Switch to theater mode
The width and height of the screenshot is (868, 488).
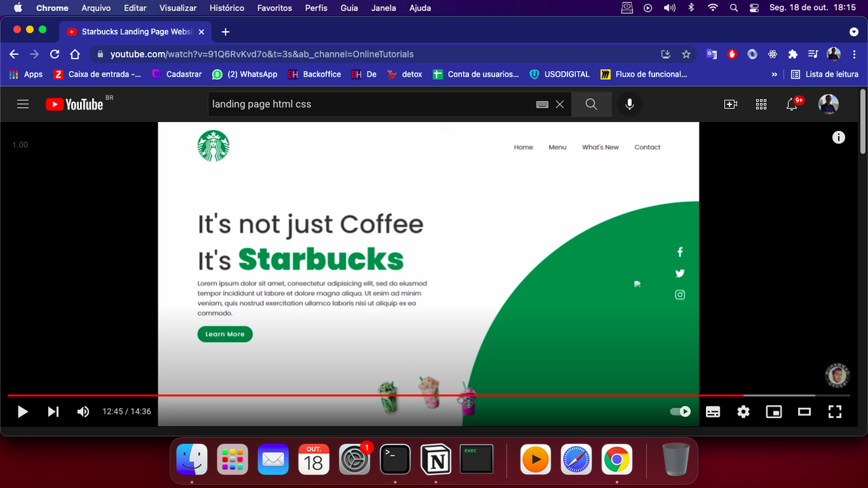804,411
